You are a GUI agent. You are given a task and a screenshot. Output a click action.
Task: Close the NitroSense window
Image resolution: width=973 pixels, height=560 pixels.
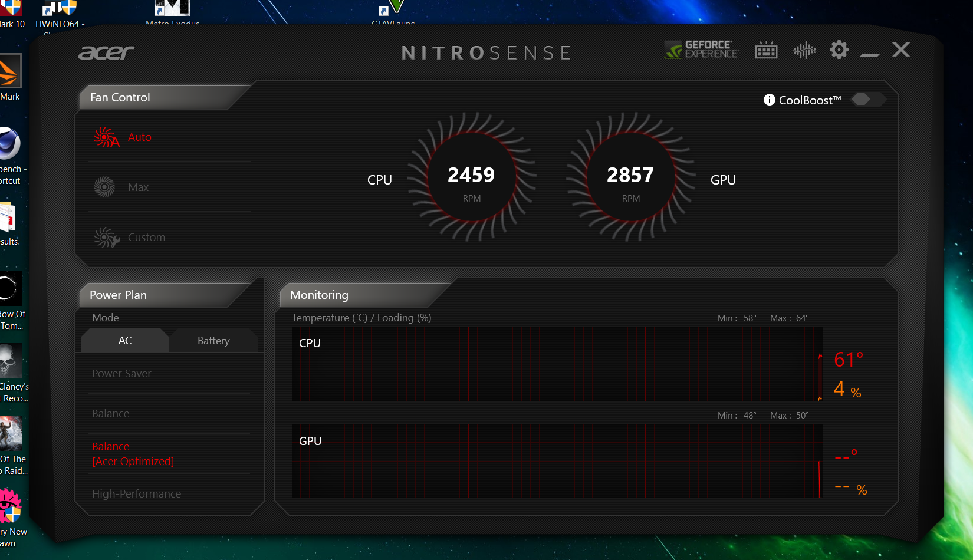(901, 50)
